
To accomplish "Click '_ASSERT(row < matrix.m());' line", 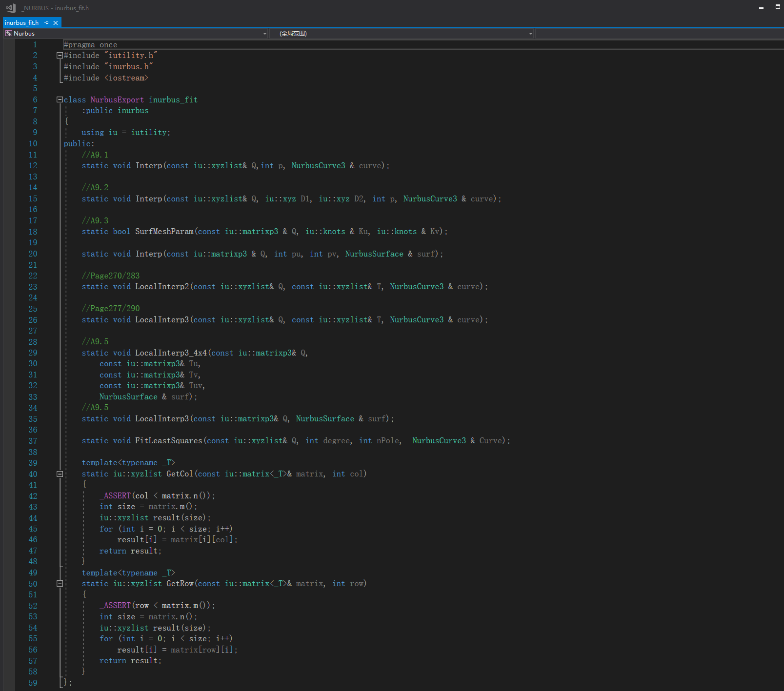I will tap(158, 606).
